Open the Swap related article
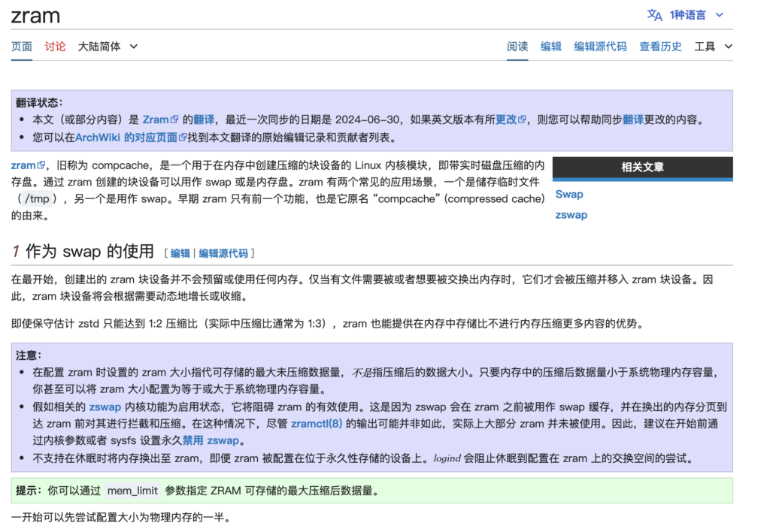The image size is (770, 532). pos(569,194)
